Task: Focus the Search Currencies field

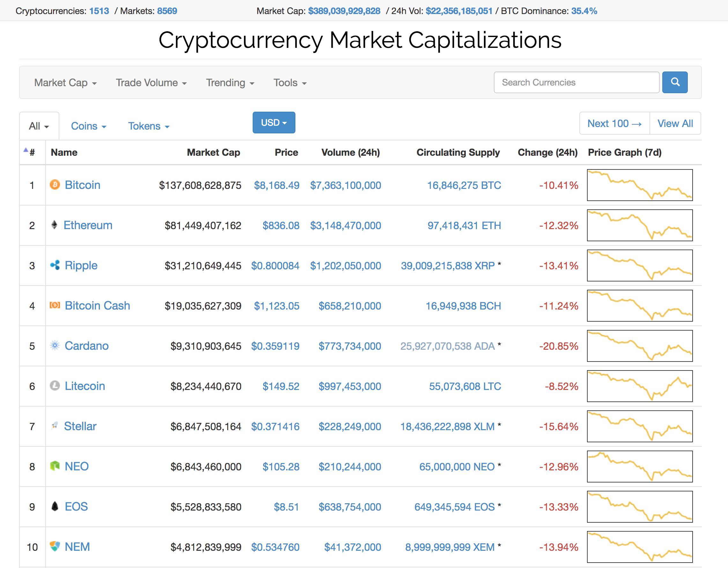Action: coord(576,82)
